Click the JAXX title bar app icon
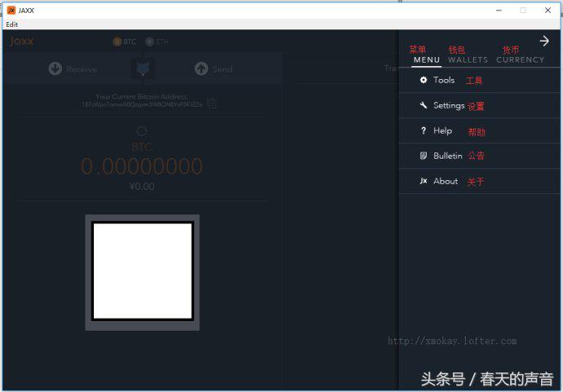 pos(11,10)
